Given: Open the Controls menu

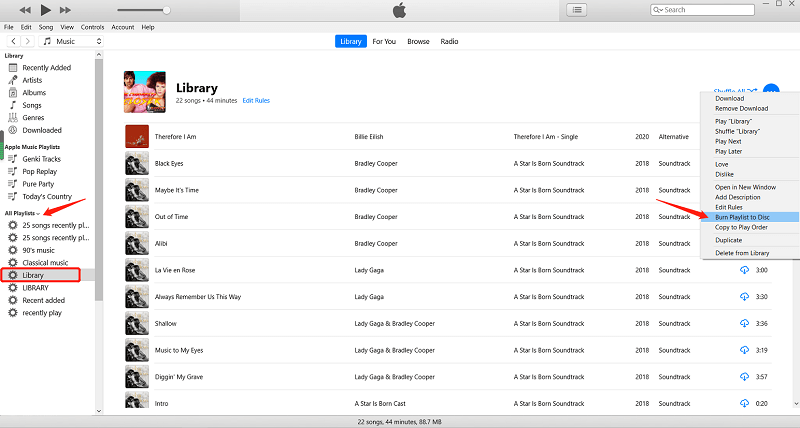Looking at the screenshot, I should pos(92,27).
